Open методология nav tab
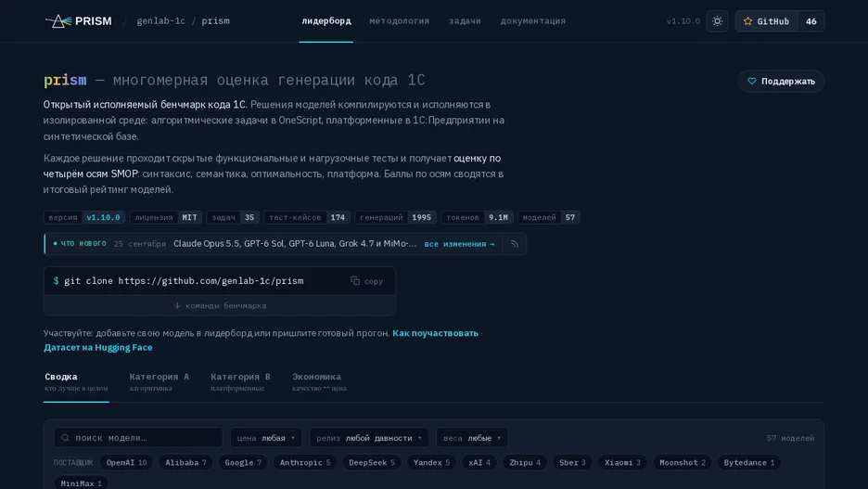The height and width of the screenshot is (489, 868). coord(399,21)
